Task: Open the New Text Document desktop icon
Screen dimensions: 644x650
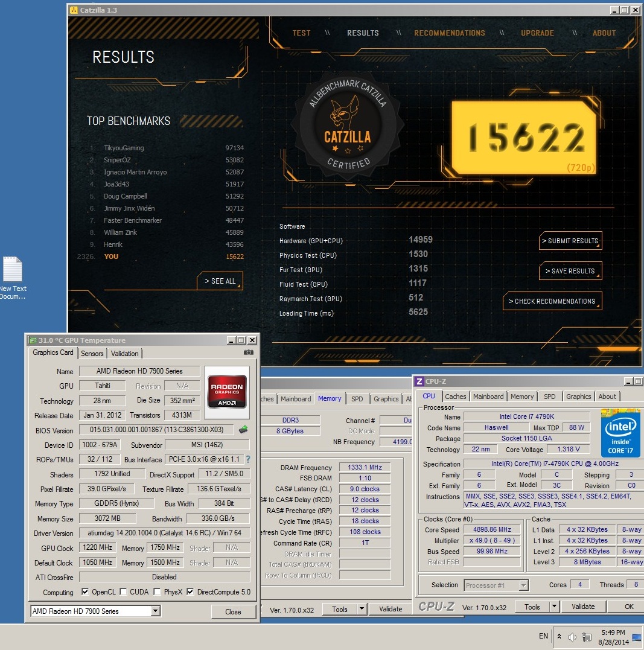Action: click(13, 278)
